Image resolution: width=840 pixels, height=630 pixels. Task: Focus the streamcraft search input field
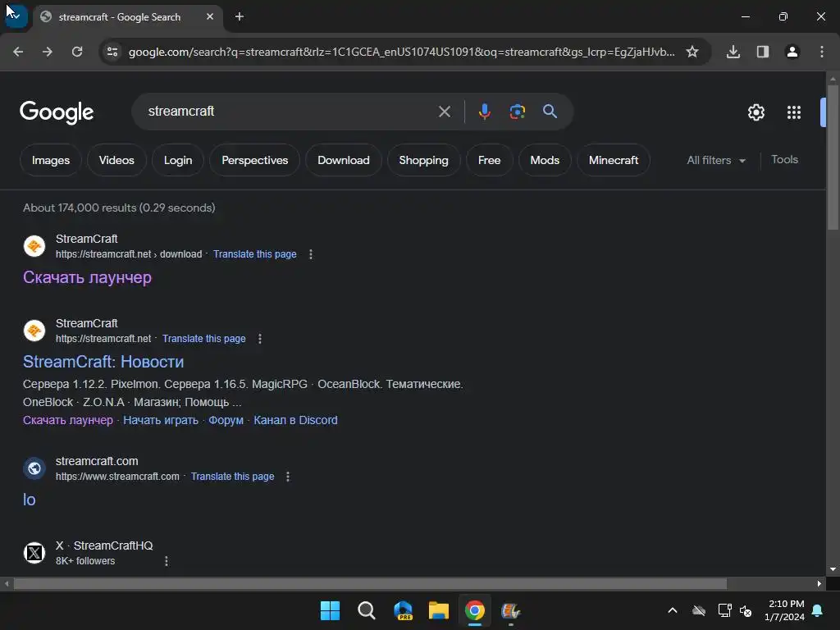pos(290,112)
